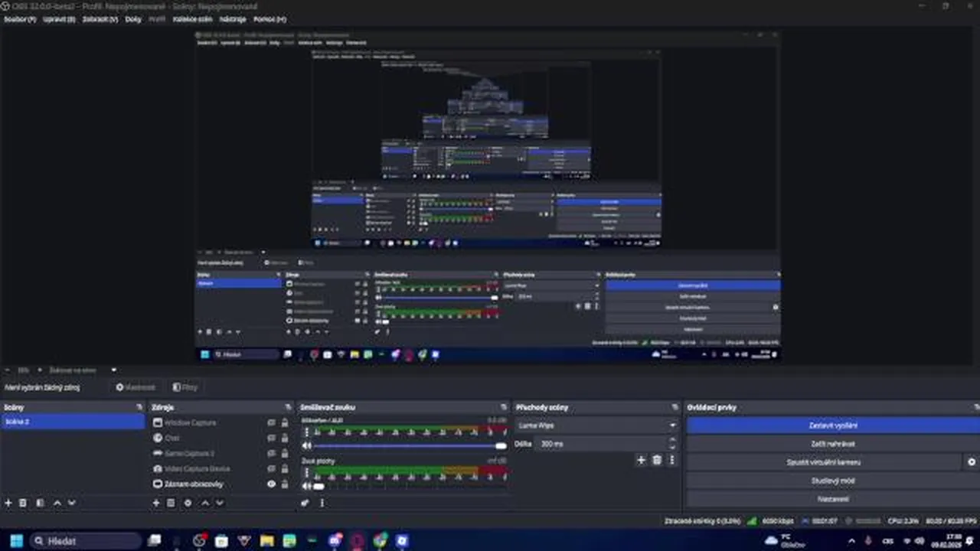Mute the Mikrofon audio channel

tap(307, 445)
